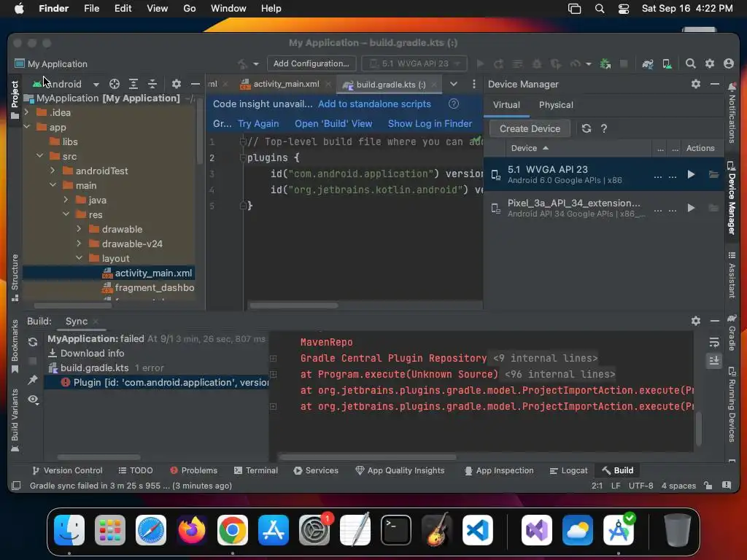
Task: Expand the java folder
Action: (x=66, y=200)
